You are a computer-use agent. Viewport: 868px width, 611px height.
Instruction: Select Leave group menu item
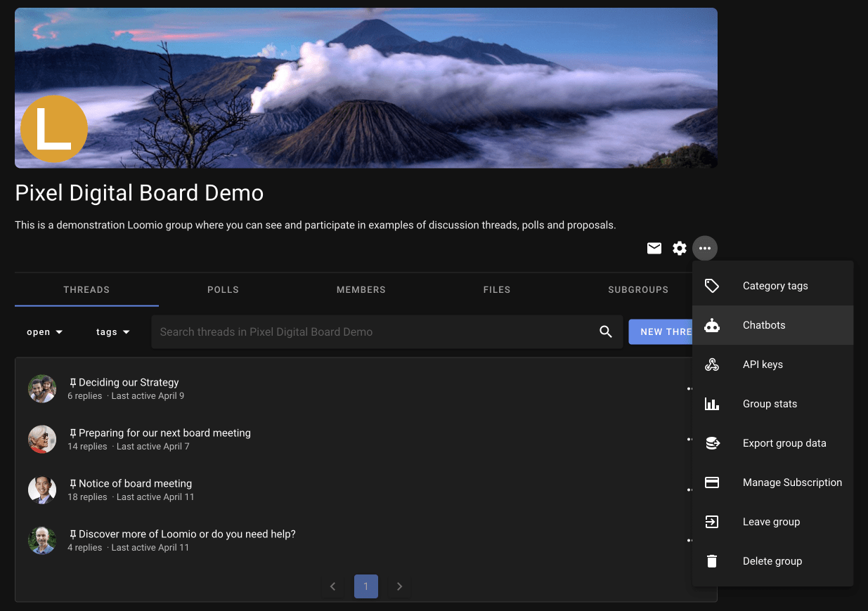[773, 522]
